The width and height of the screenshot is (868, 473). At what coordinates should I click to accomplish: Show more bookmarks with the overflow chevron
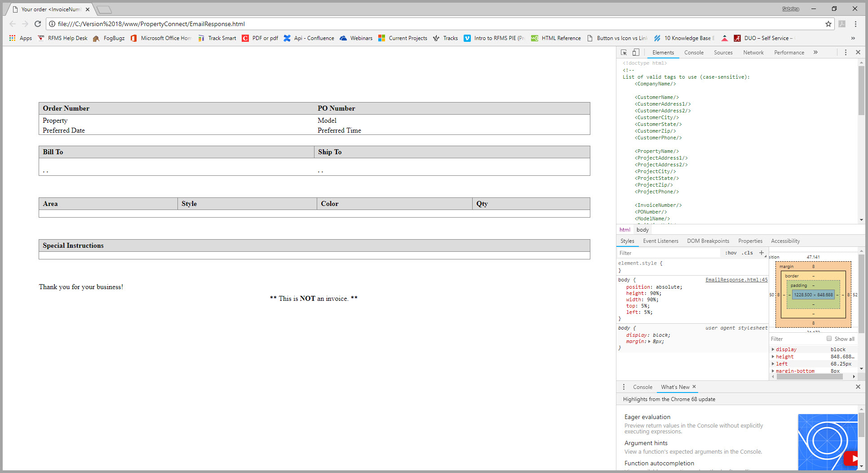click(853, 38)
